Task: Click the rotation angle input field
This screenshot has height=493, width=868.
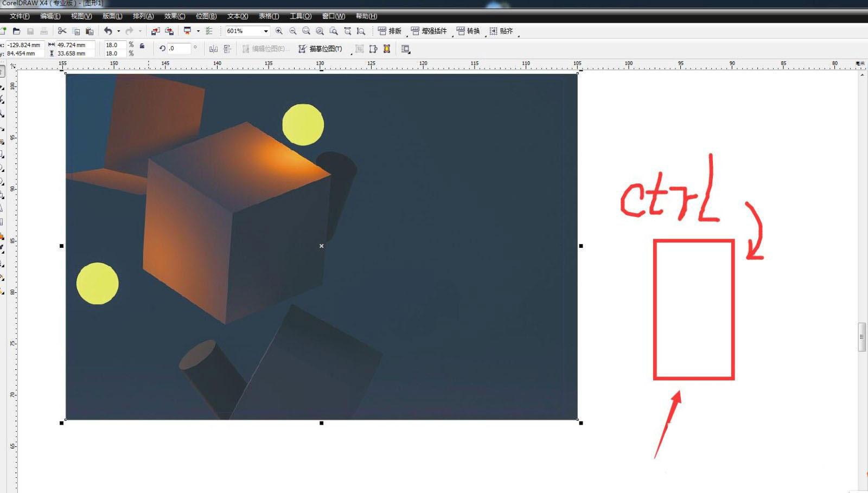Action: [x=179, y=48]
